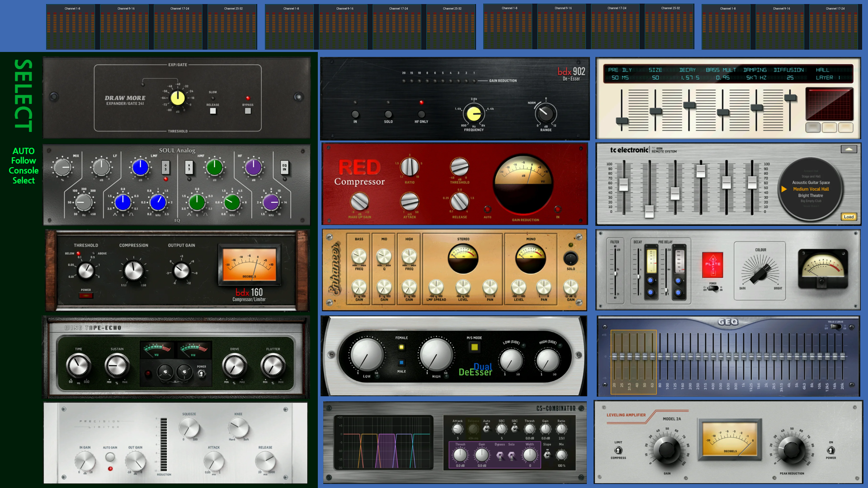The height and width of the screenshot is (488, 868).
Task: Flip the Solo toggle on C5-Combinator
Action: coord(511,456)
